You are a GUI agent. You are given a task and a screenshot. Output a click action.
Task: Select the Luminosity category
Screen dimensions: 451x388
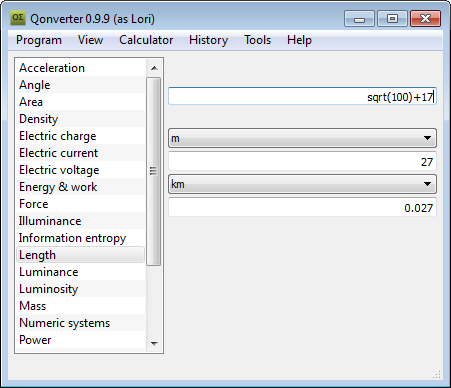click(81, 289)
